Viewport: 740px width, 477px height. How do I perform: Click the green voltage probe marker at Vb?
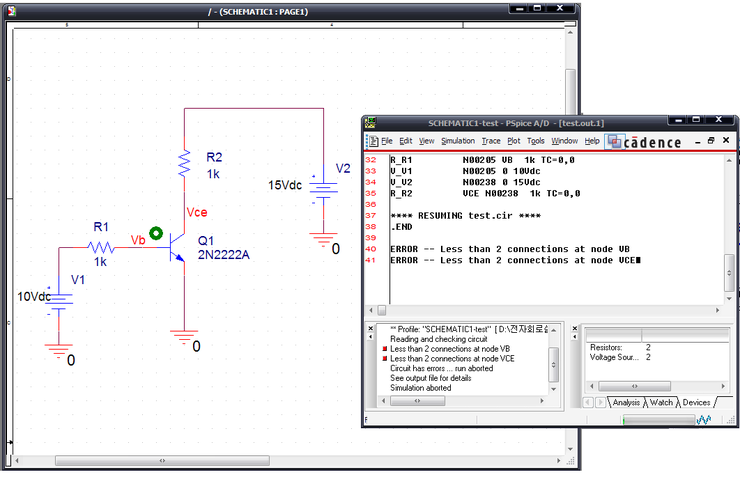(156, 231)
